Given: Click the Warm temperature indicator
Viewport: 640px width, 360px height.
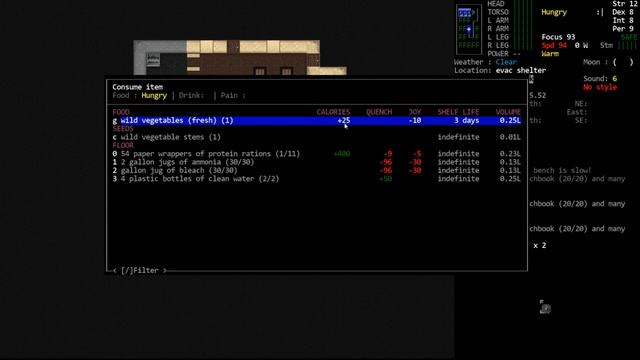Looking at the screenshot, I should pyautogui.click(x=550, y=53).
